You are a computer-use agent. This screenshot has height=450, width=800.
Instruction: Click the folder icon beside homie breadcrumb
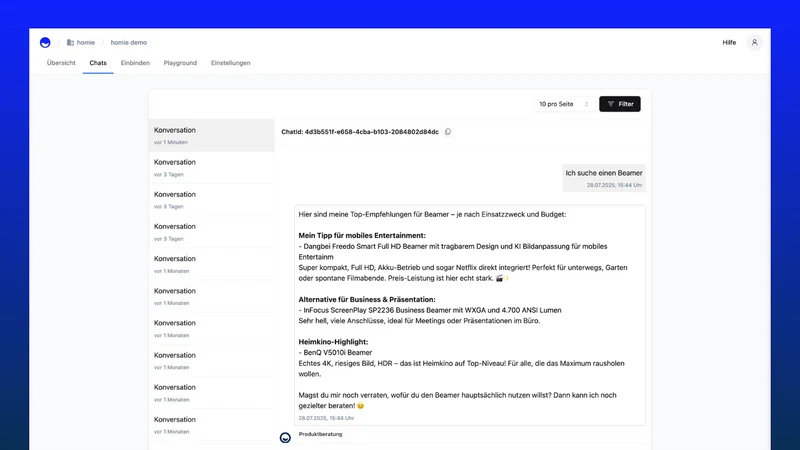[70, 42]
